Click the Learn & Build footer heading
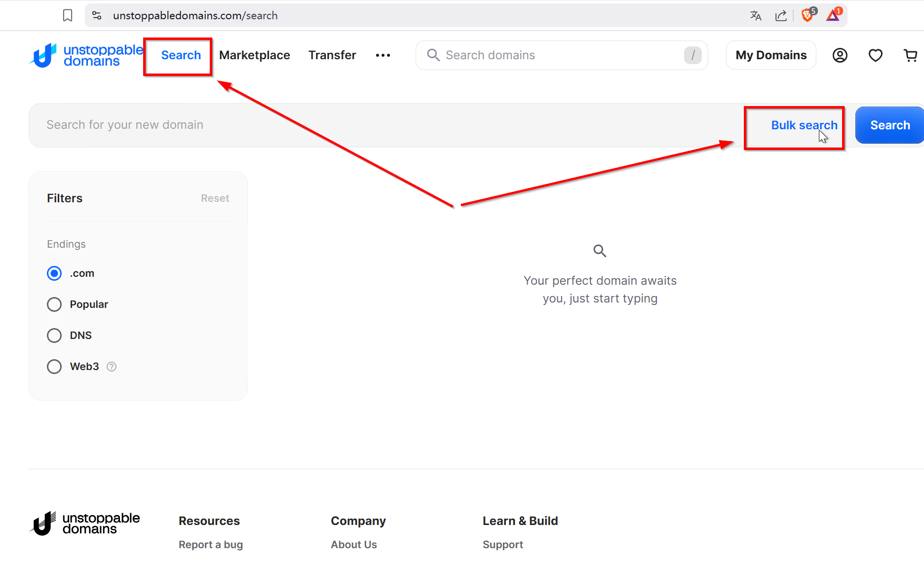 [x=520, y=521]
